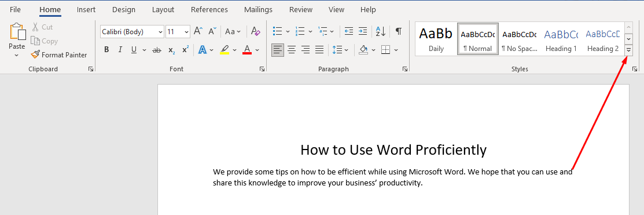Apply strikethrough formatting
This screenshot has height=215, width=644.
tap(156, 50)
